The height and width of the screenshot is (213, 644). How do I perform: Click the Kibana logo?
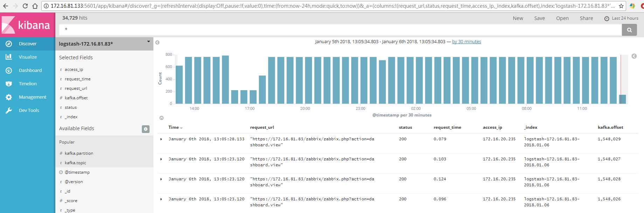click(27, 25)
